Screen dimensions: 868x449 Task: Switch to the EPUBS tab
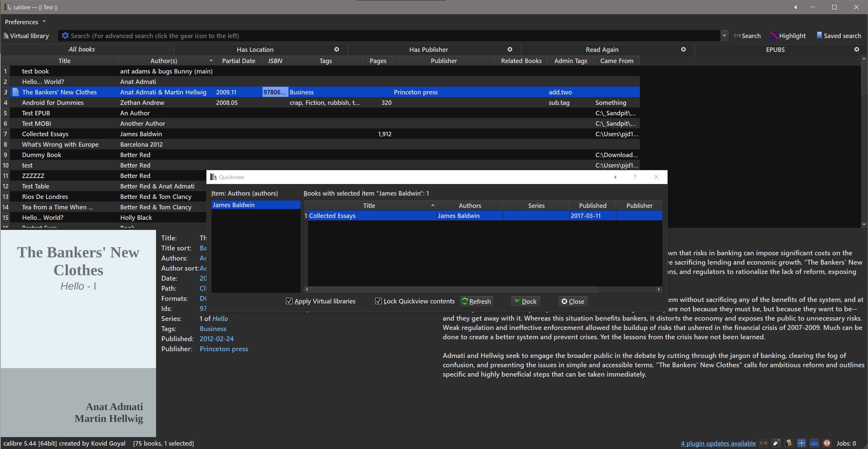coord(775,50)
